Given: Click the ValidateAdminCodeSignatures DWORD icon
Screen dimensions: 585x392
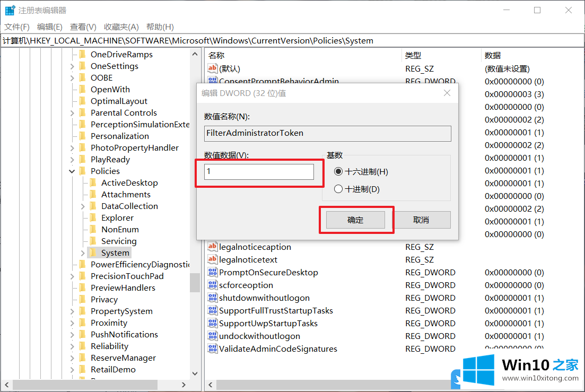Looking at the screenshot, I should pos(212,349).
